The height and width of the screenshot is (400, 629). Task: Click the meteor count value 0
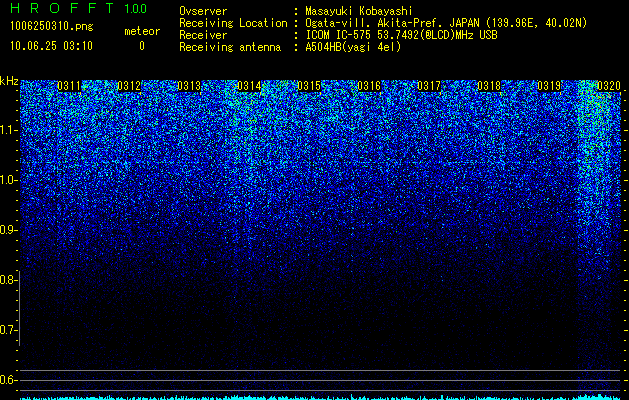(x=142, y=46)
